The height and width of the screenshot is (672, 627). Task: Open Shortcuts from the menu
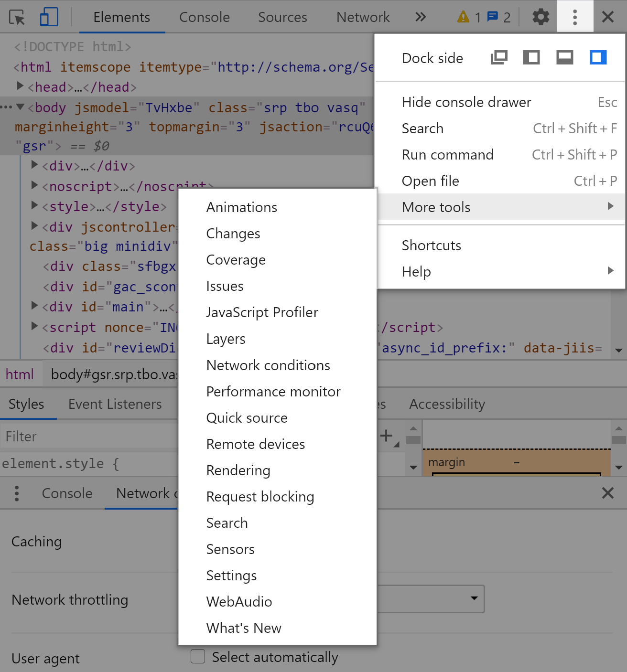[x=500, y=245]
